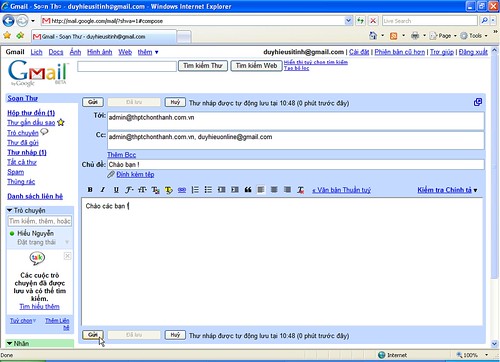Viewport: 500px width, 362px height.
Task: Apply underline formatting in compose toolbar
Action: 116,190
